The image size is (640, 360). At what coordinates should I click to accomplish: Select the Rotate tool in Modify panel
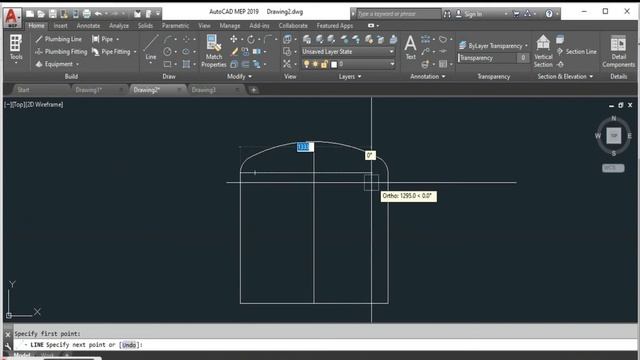point(251,39)
